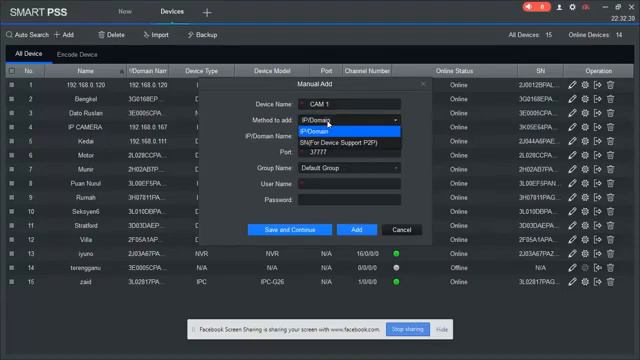Check the Dato Ruslan row checkbox
Screen dimensions: 640x360
coord(12,113)
